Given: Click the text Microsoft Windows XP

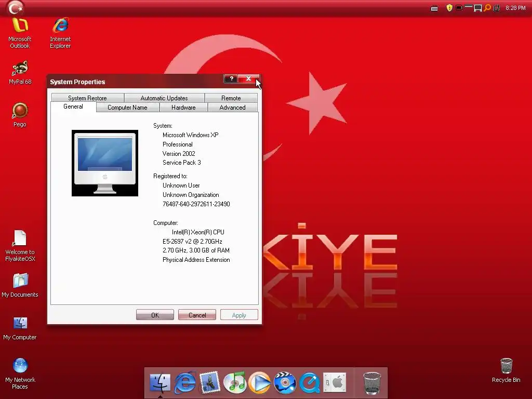Looking at the screenshot, I should [190, 135].
